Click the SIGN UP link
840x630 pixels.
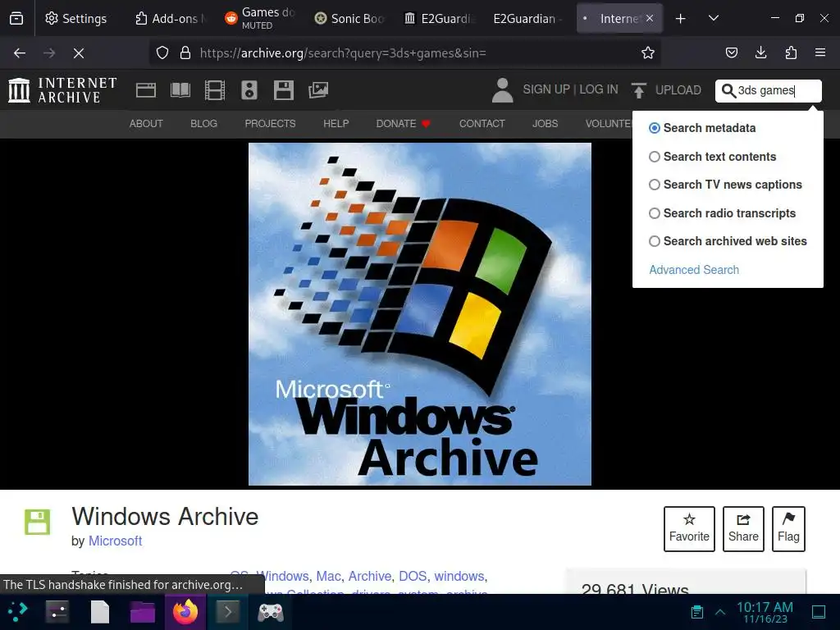[546, 89]
